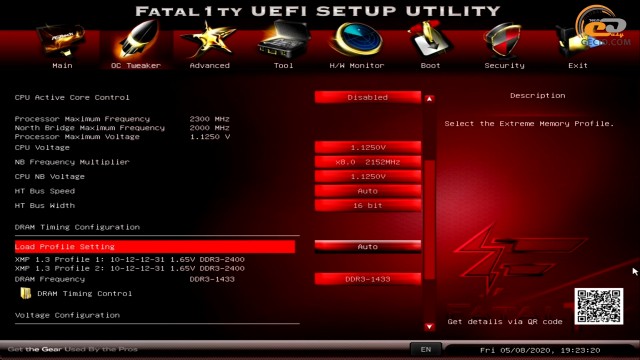Open the Security menu label
Image resolution: width=640 pixels, height=360 pixels.
point(504,65)
